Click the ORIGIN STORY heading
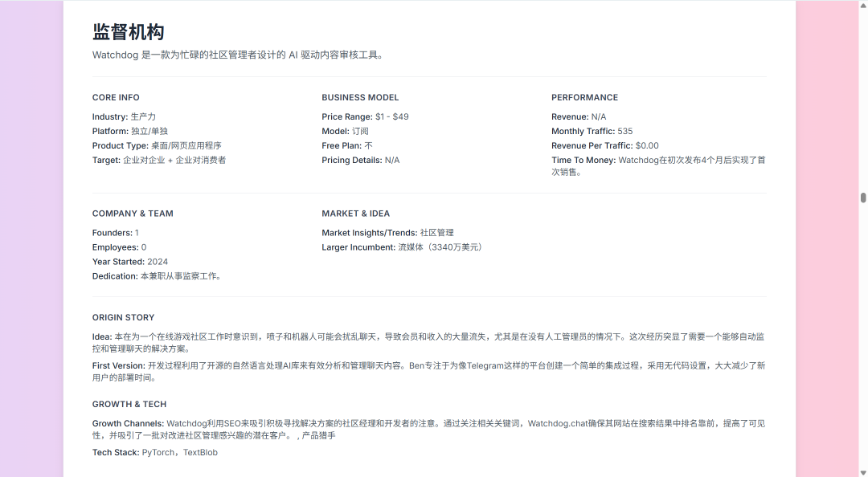 click(x=124, y=318)
